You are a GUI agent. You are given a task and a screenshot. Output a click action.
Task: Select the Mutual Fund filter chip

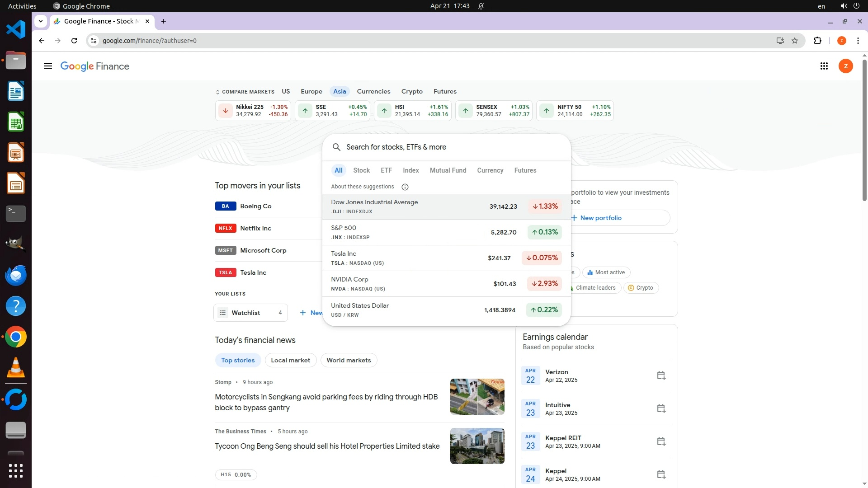pyautogui.click(x=448, y=170)
